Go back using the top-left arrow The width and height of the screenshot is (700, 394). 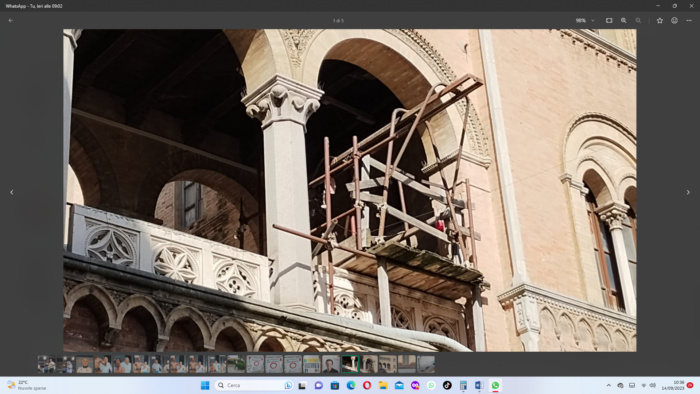point(11,21)
